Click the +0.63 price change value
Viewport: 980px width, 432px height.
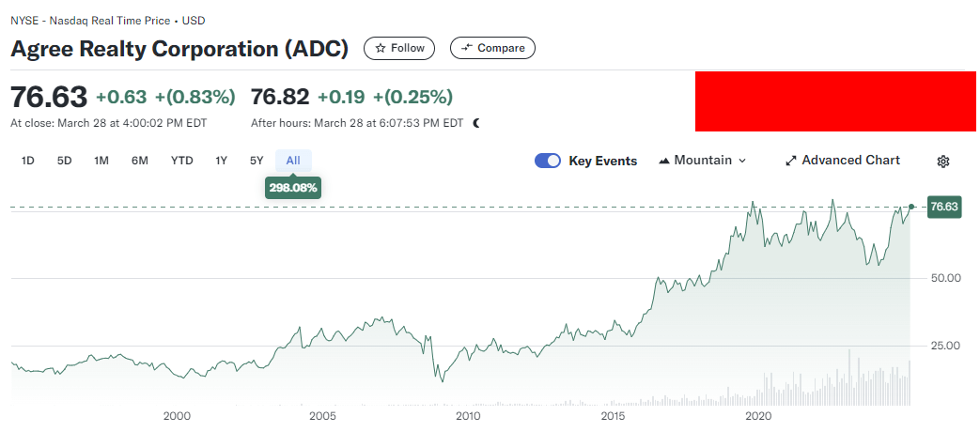pos(121,98)
